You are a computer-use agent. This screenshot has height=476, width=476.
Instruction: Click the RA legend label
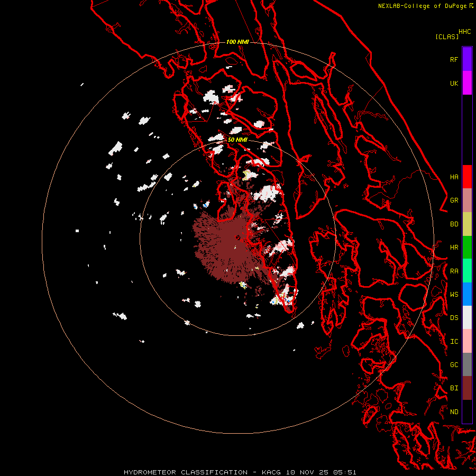(454, 271)
